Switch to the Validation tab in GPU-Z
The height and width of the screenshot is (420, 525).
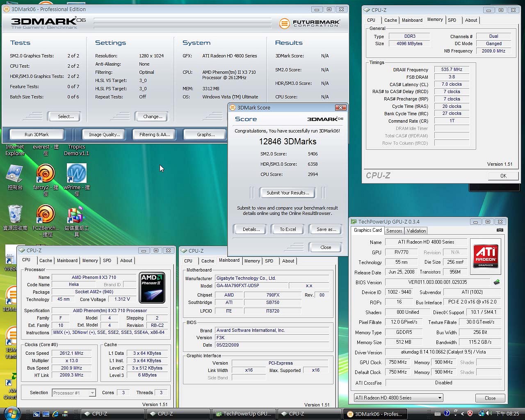416,231
